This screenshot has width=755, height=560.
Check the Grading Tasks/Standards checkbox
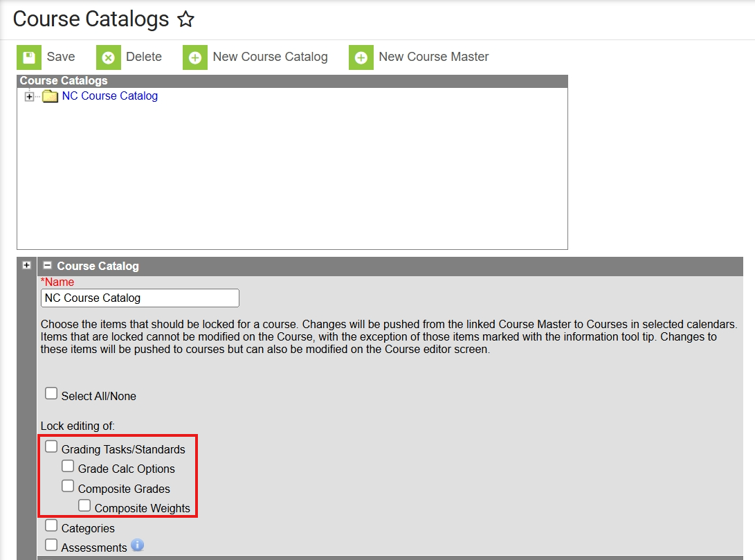pos(51,446)
